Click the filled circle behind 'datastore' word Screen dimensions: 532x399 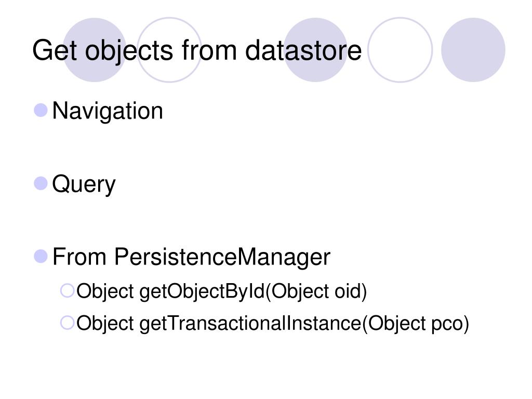(315, 50)
